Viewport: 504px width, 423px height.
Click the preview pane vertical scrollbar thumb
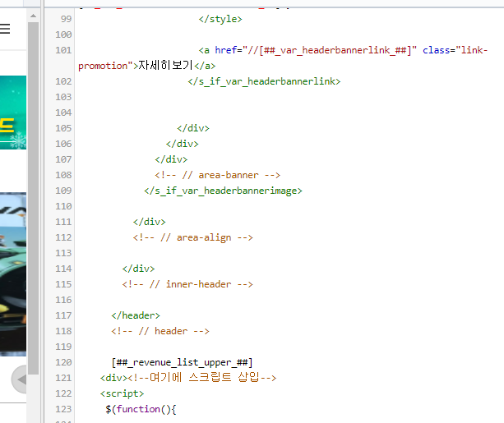33,198
